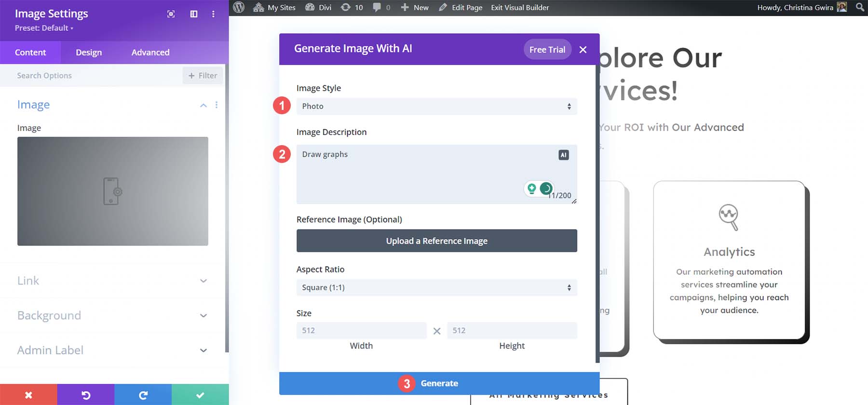
Task: Undo the last change
Action: [x=86, y=395]
